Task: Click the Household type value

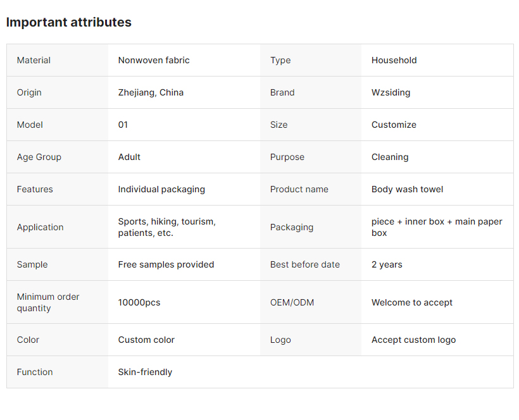Action: 394,60
